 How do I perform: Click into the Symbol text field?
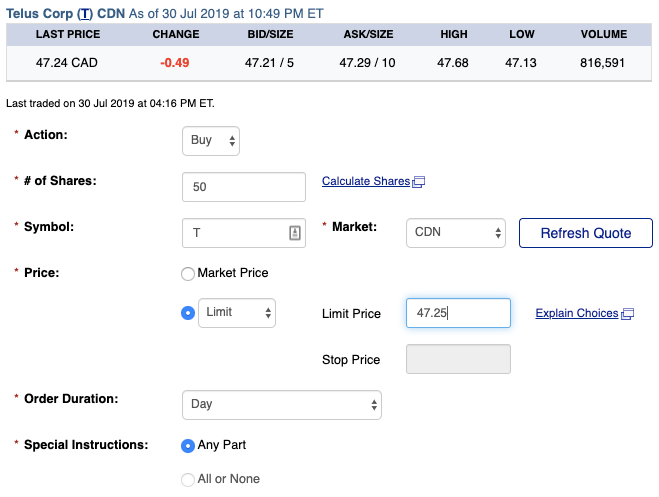[235, 233]
